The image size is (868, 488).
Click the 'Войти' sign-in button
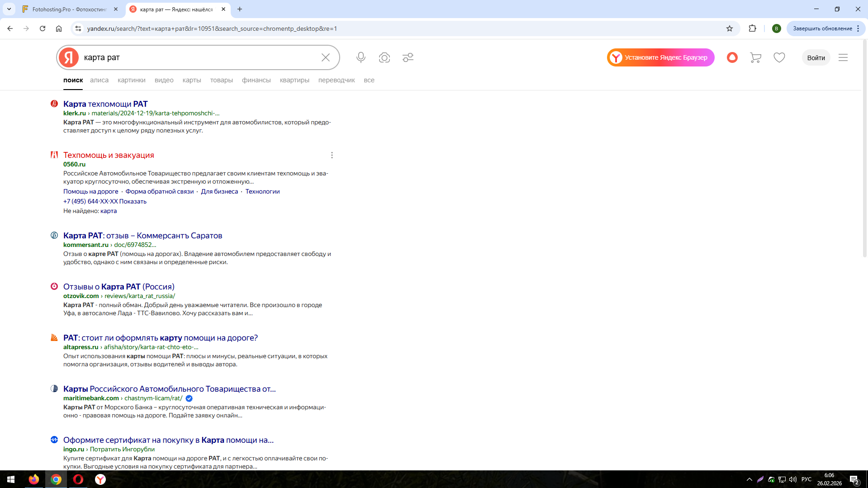tap(816, 57)
